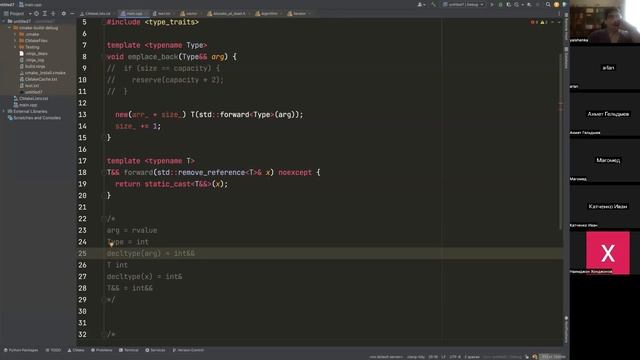This screenshot has height=360, width=640.
Task: Open the Problems tool window
Action: coord(102,350)
